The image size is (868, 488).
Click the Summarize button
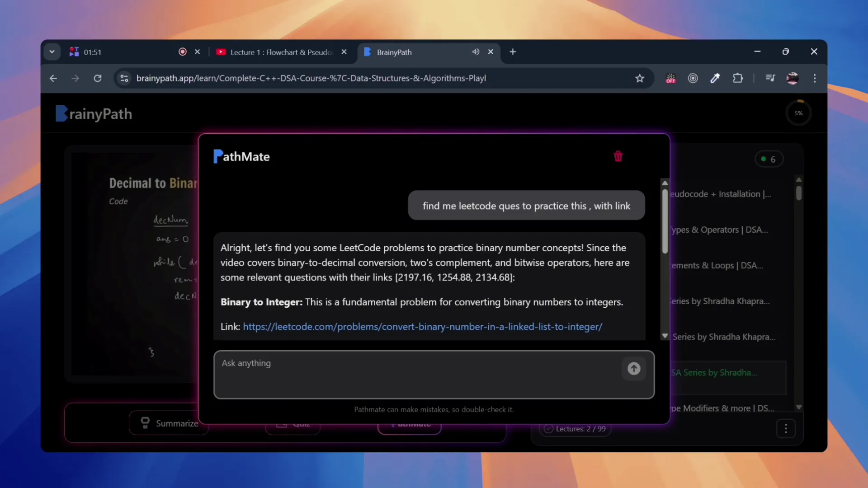tap(169, 423)
